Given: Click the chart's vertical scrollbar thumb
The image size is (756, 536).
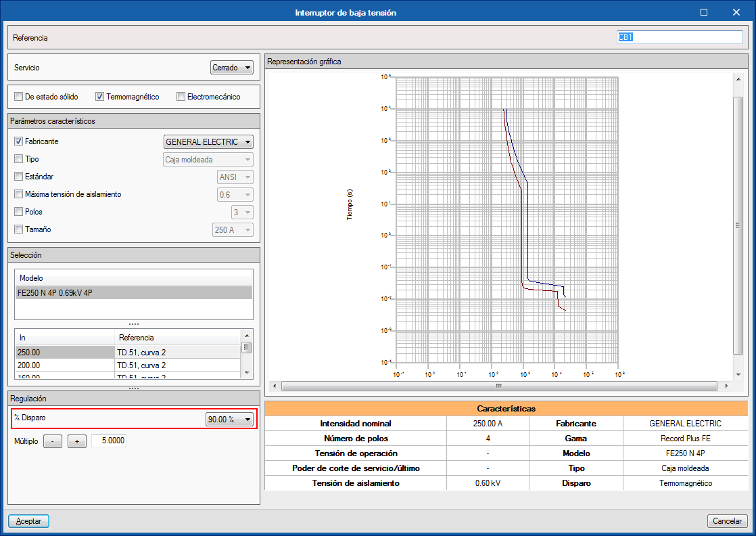Looking at the screenshot, I should coord(738,225).
